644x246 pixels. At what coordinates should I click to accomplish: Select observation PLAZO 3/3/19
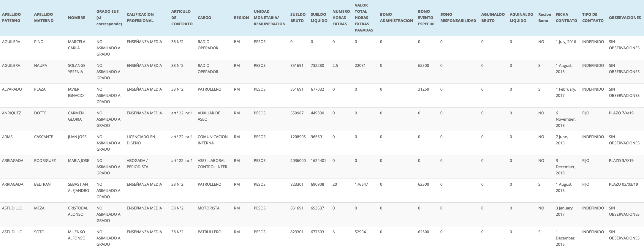coord(621,160)
